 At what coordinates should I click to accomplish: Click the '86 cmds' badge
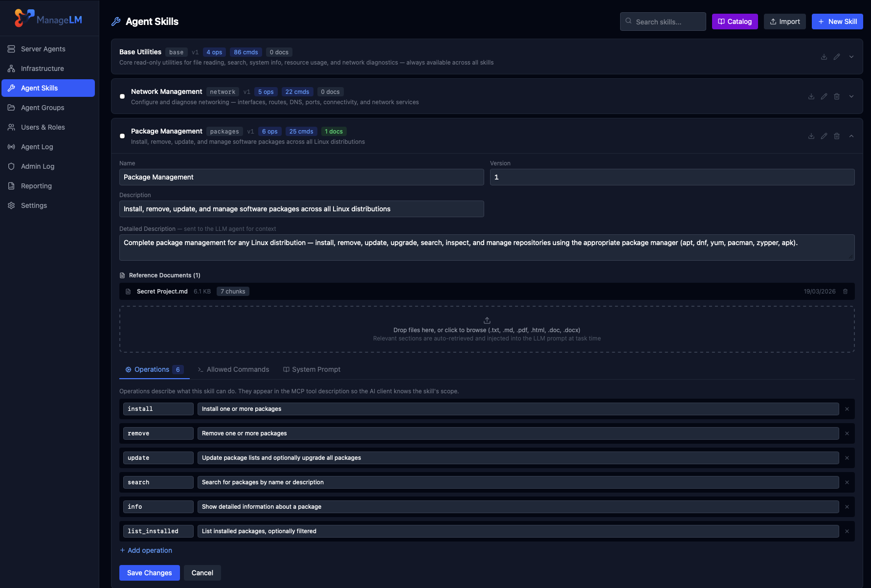coord(246,52)
